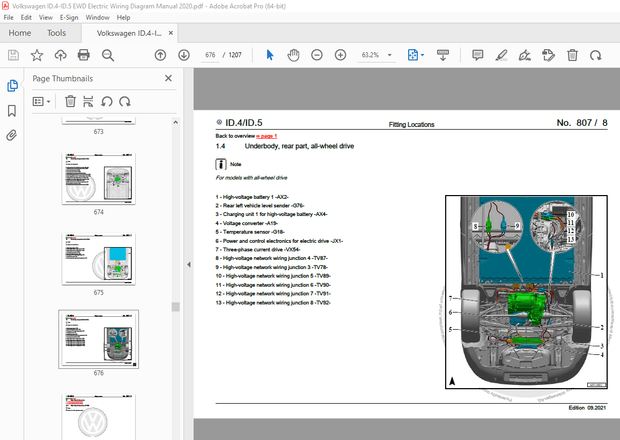Open the Help menu
Screen dimensions: 620x440
pyautogui.click(x=123, y=17)
